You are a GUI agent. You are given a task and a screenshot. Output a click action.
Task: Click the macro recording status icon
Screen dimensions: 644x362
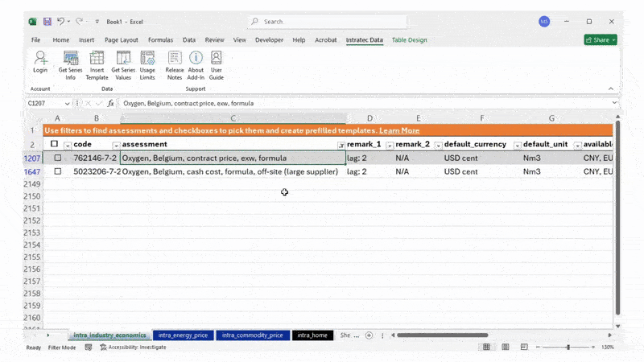point(89,348)
